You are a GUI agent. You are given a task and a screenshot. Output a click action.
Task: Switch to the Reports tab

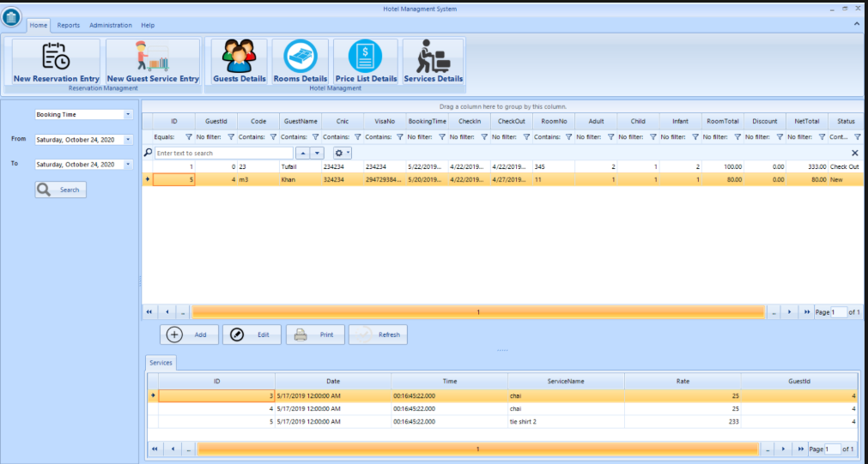tap(69, 26)
